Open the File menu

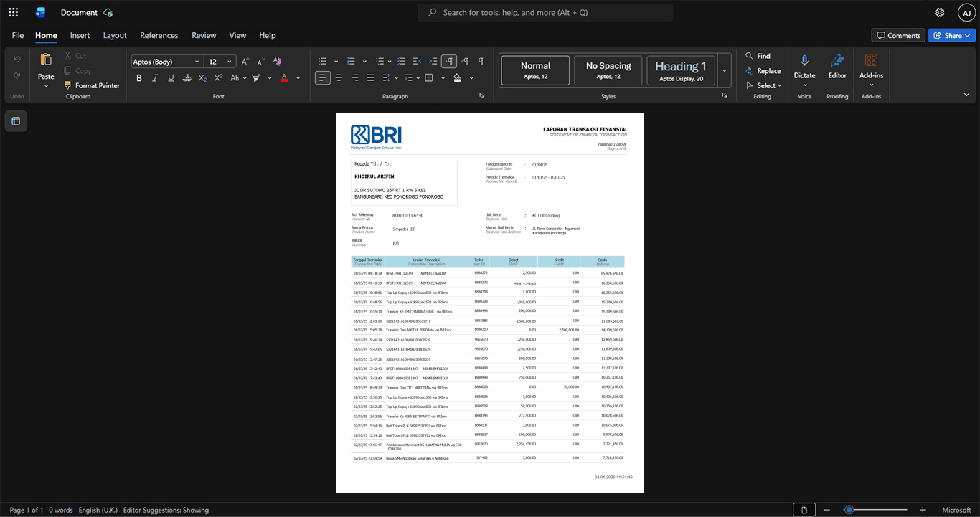point(18,35)
